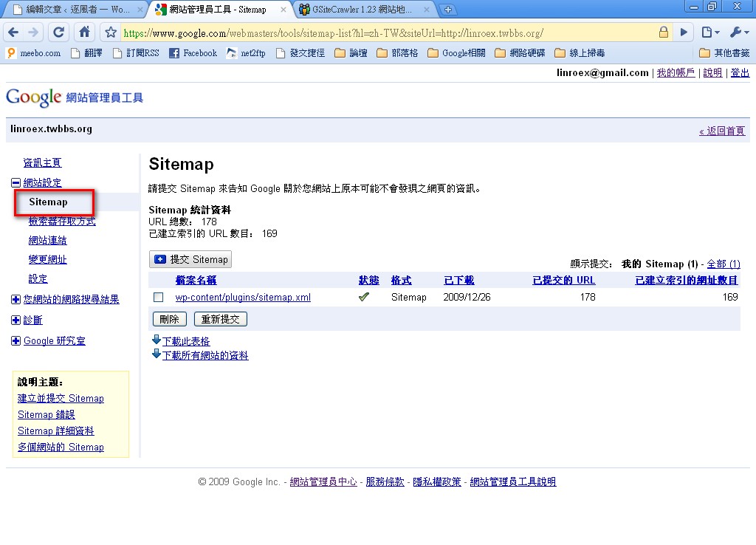The height and width of the screenshot is (545, 756).
Task: Click the browser forward arrow
Action: pyautogui.click(x=33, y=32)
